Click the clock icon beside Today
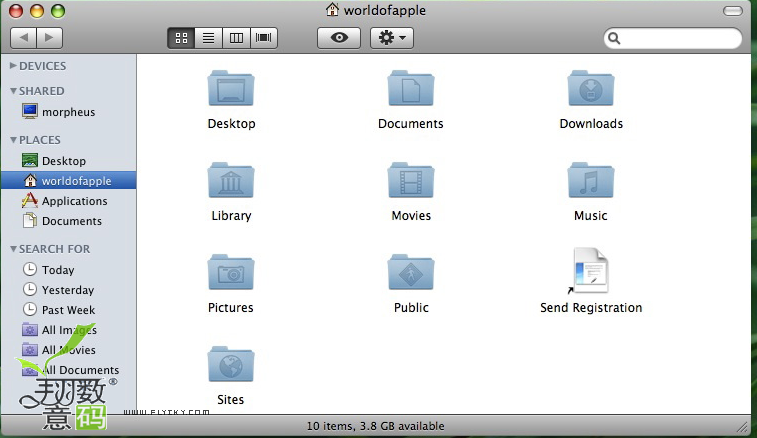Screen dimensions: 757x438 [x=29, y=269]
